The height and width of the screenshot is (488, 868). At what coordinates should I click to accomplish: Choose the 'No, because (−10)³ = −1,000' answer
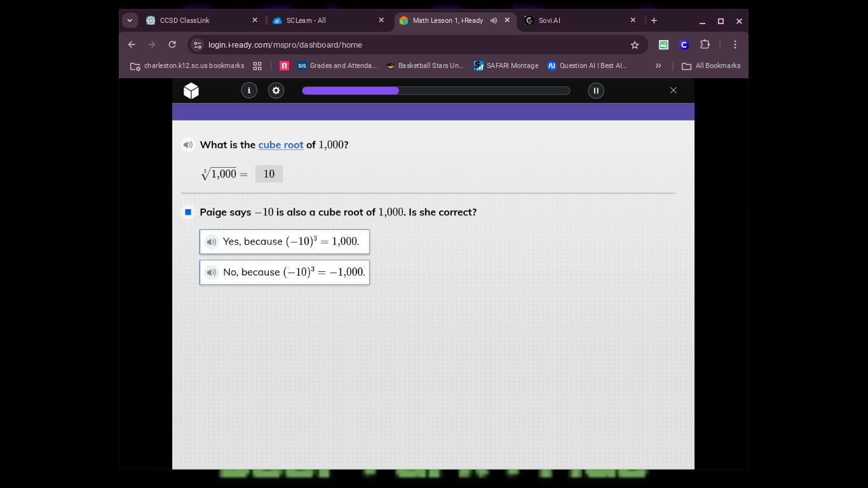pos(294,272)
